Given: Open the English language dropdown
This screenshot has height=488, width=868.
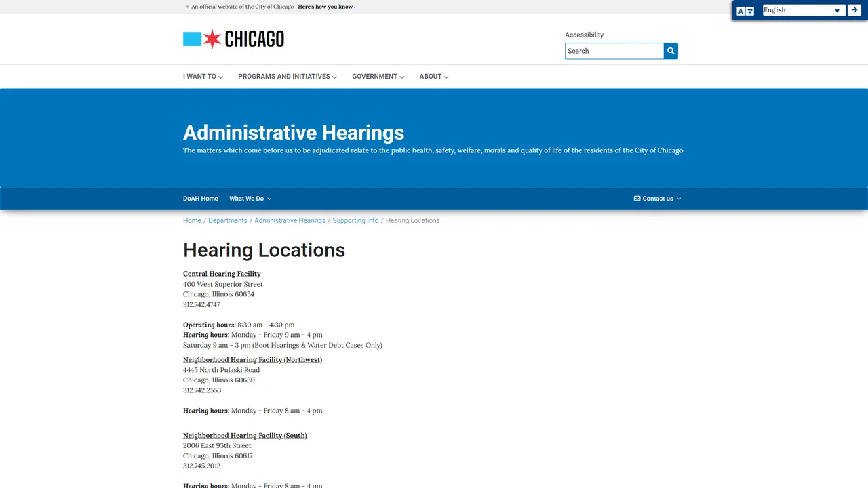Looking at the screenshot, I should tap(804, 10).
